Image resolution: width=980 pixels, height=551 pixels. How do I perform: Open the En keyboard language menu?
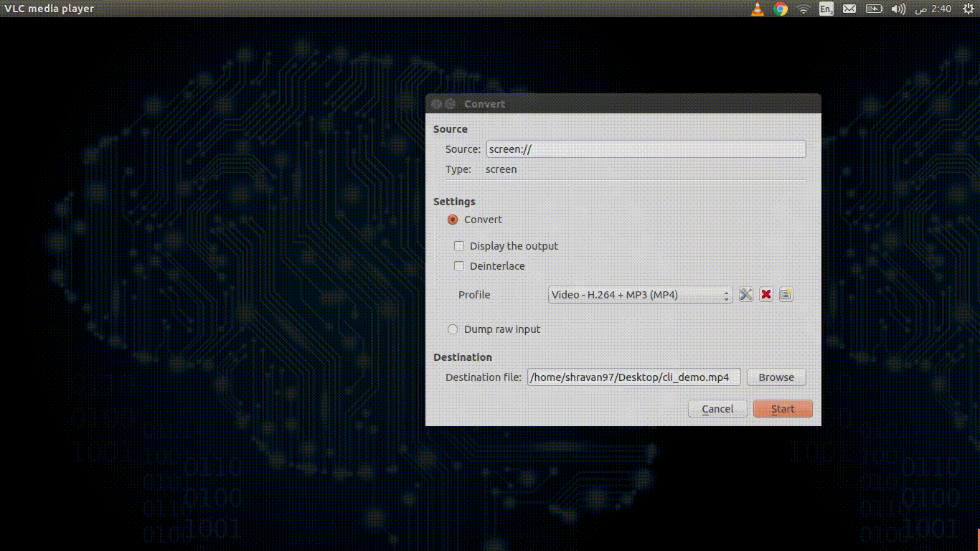point(826,9)
